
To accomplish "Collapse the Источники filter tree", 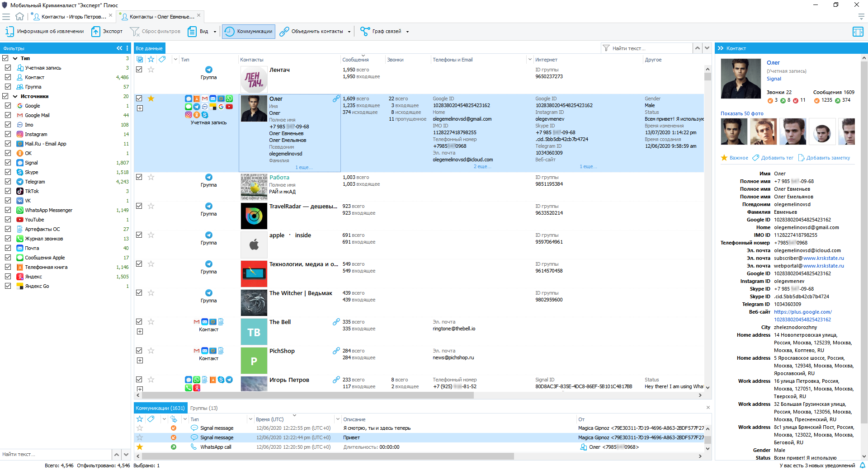I will point(15,96).
